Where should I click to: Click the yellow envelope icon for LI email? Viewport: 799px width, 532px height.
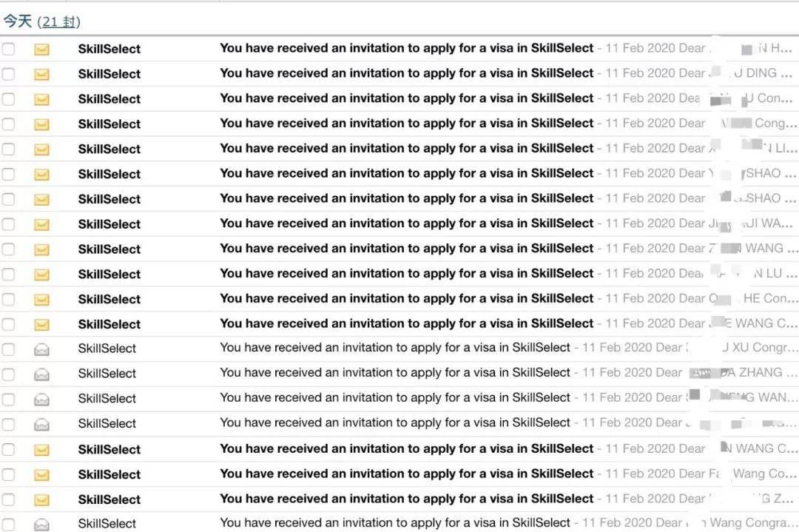41,149
